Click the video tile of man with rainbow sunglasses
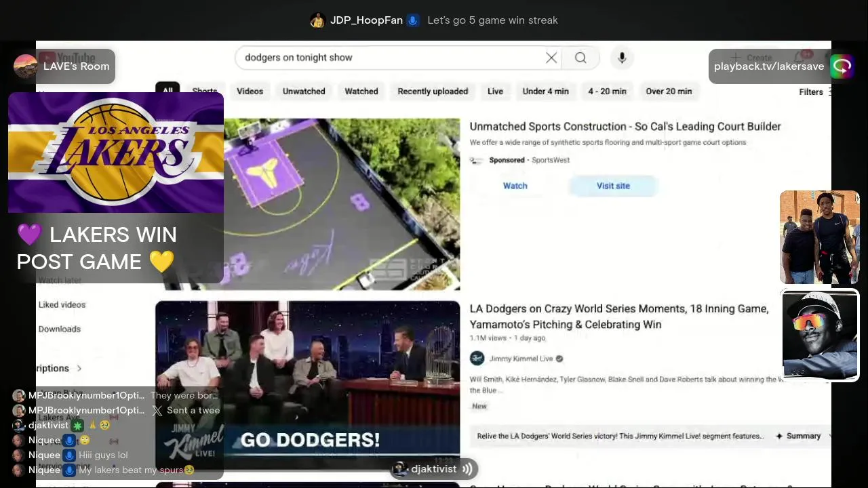868x488 pixels. (x=819, y=335)
